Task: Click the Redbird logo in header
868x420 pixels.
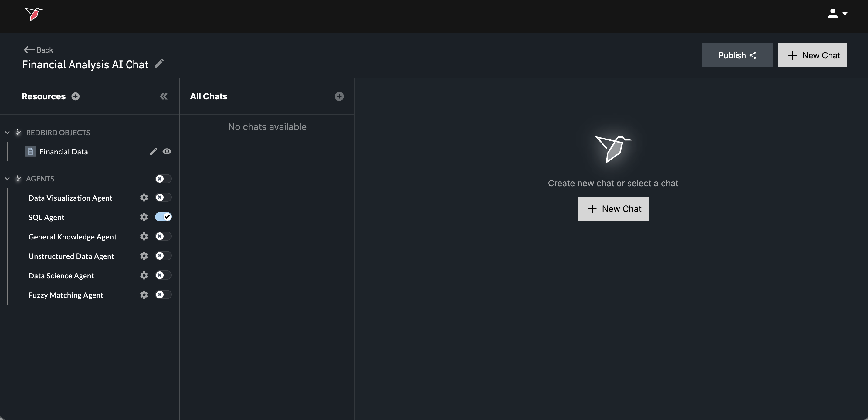Action: 33,14
